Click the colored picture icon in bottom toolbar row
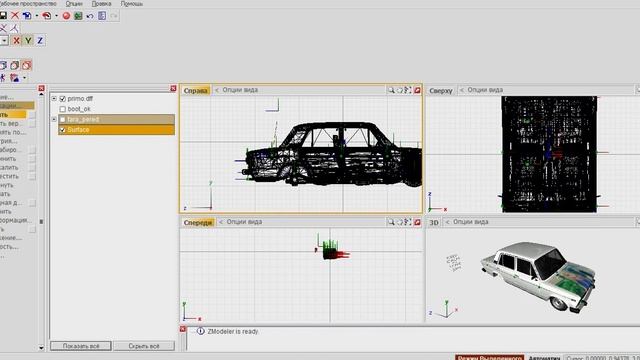Screen dimensions: 640x360 15,78
